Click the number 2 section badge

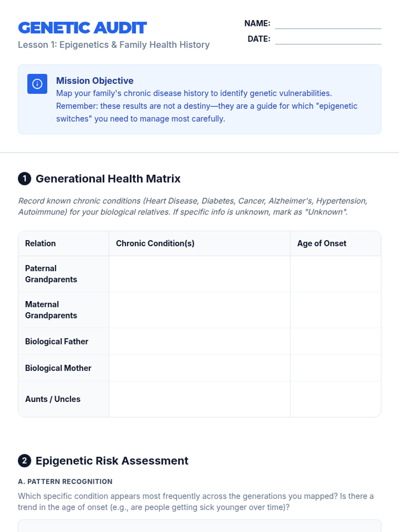25,461
